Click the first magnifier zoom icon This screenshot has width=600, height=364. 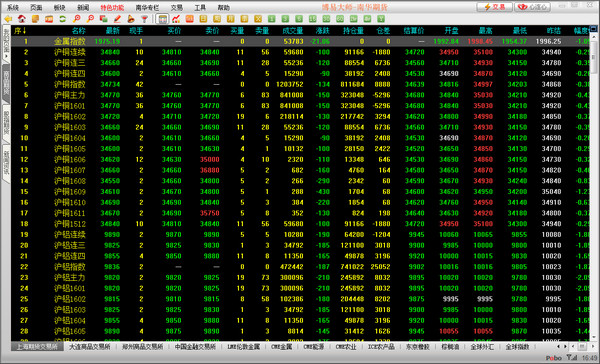pos(77,19)
